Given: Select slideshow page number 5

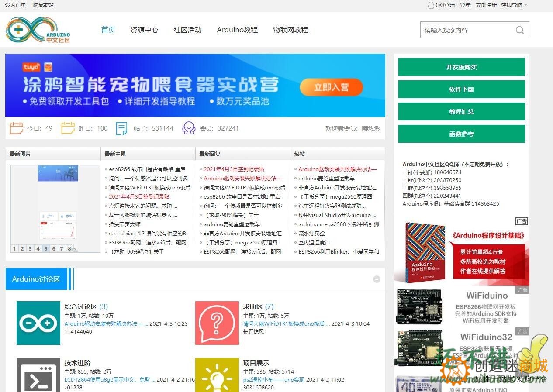Looking at the screenshot, I should (x=46, y=249).
